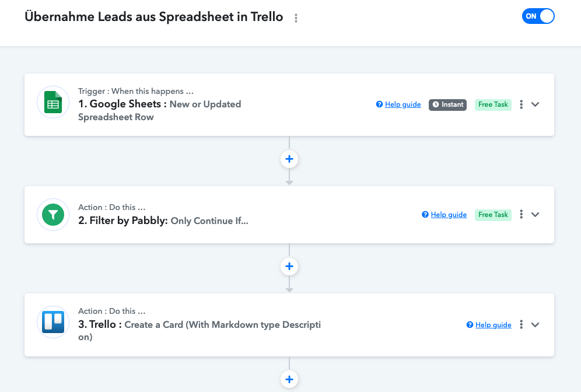The width and height of the screenshot is (581, 392).
Task: Add a step below the Trello action
Action: tap(289, 379)
